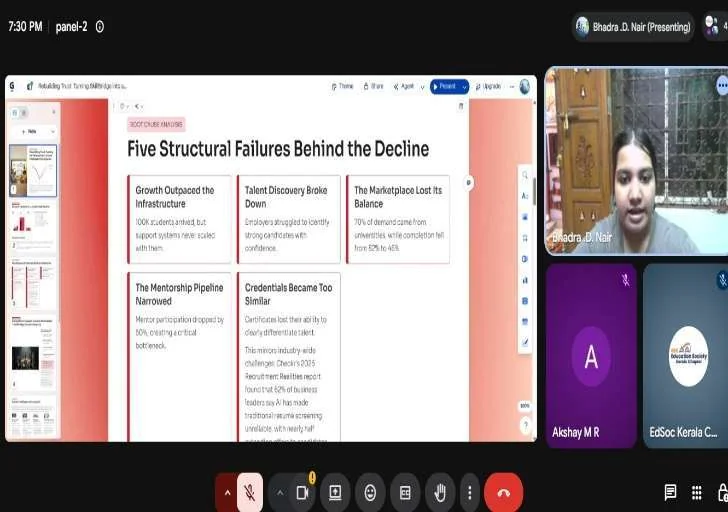Turn on the camera button
This screenshot has height=512, width=728.
pos(303,493)
